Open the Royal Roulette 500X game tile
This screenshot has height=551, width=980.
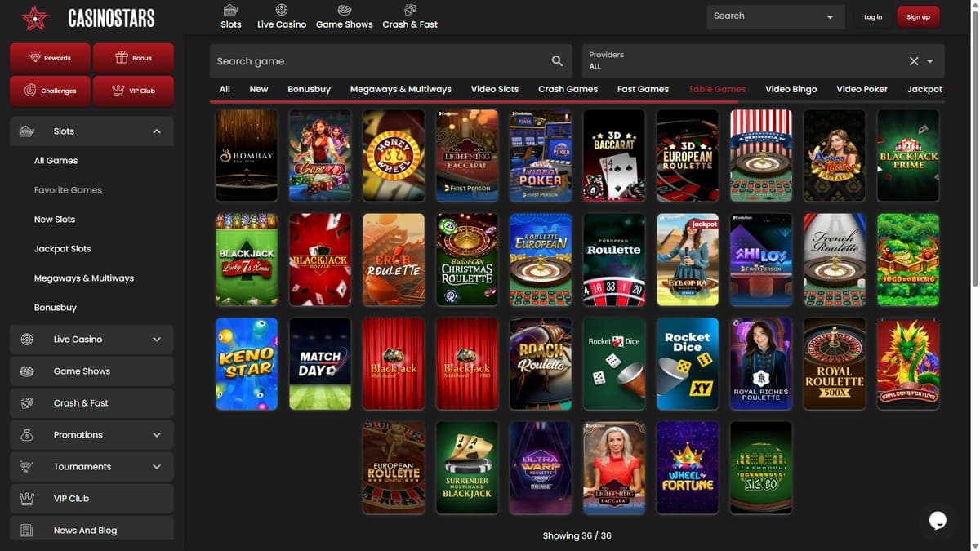(x=835, y=363)
